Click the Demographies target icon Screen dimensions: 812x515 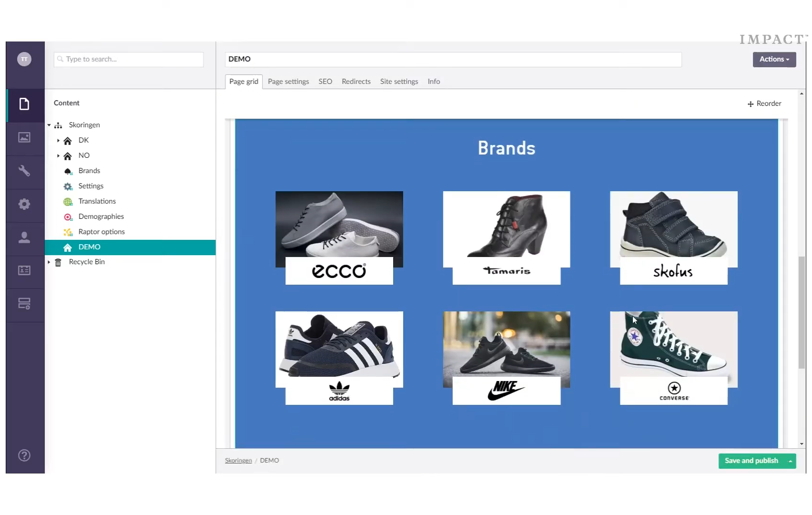[68, 217]
